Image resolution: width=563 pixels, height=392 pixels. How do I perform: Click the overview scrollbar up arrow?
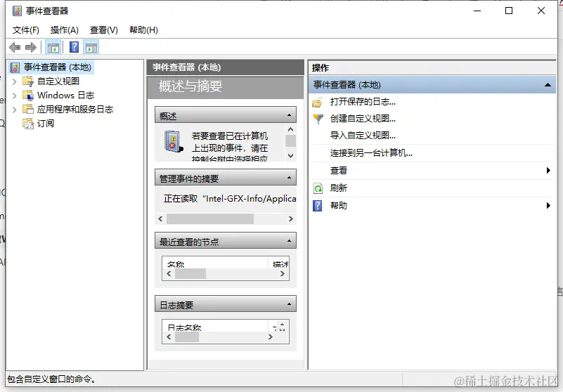pyautogui.click(x=290, y=129)
